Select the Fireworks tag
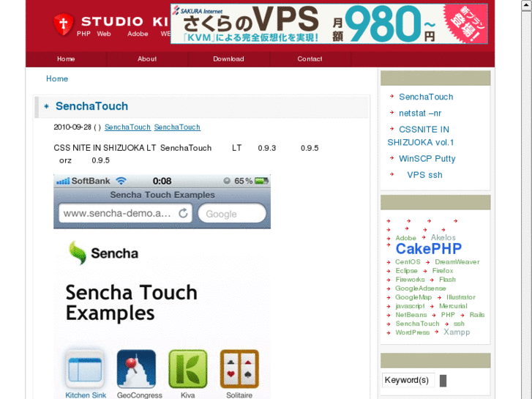 411,280
